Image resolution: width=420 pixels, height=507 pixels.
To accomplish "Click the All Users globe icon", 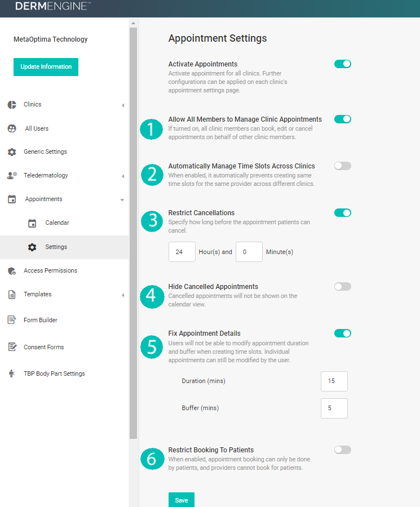I will click(12, 128).
